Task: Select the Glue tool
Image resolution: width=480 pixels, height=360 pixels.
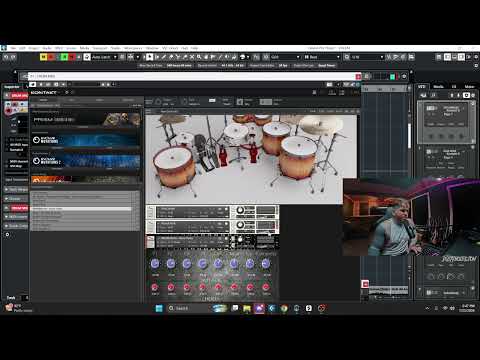Action: click(x=185, y=57)
